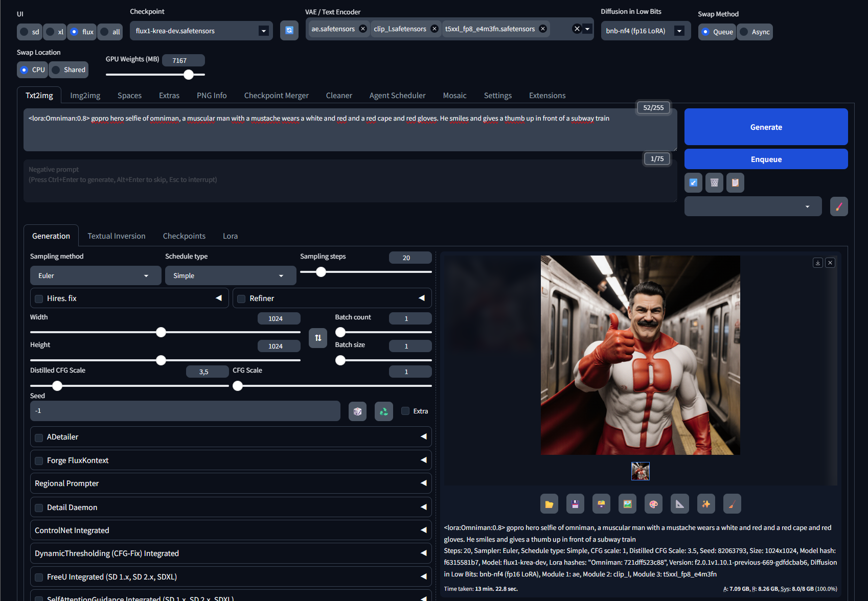The height and width of the screenshot is (601, 868).
Task: Remove clip_l.safetensors from VAE list
Action: click(x=435, y=29)
